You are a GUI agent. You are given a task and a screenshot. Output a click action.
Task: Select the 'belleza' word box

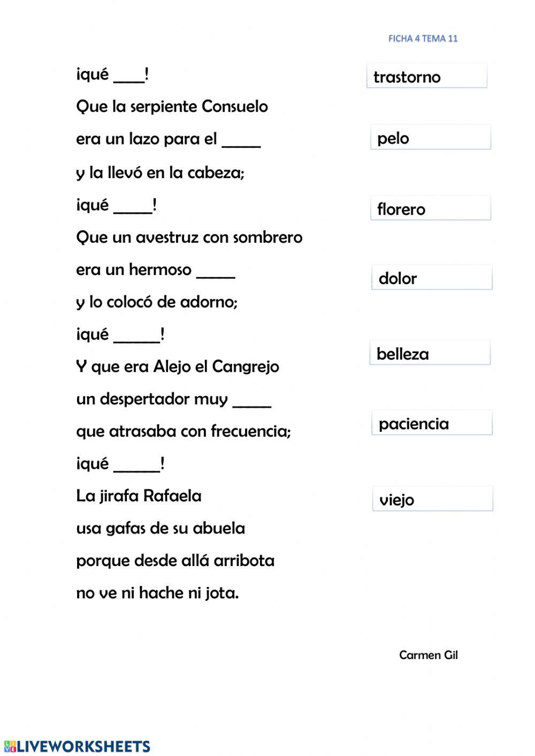coord(430,354)
